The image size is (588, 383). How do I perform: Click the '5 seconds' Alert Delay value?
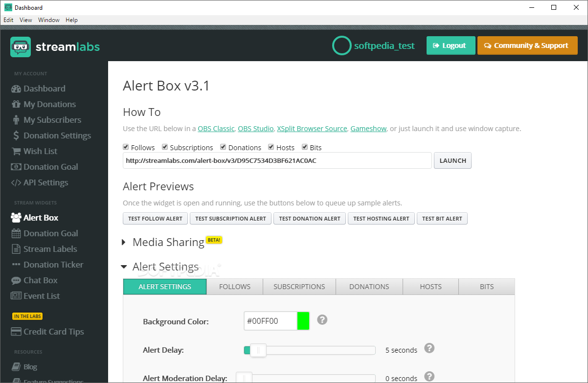pos(401,350)
